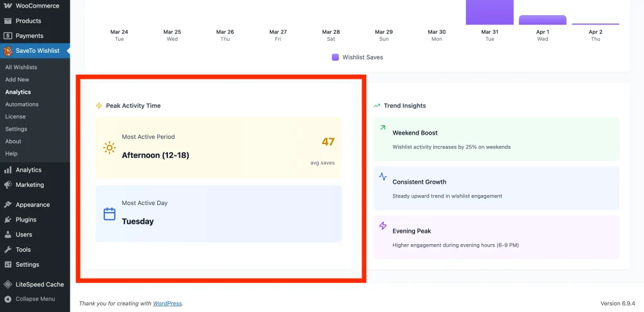This screenshot has width=644, height=312.
Task: Go to License submenu page
Action: point(16,116)
